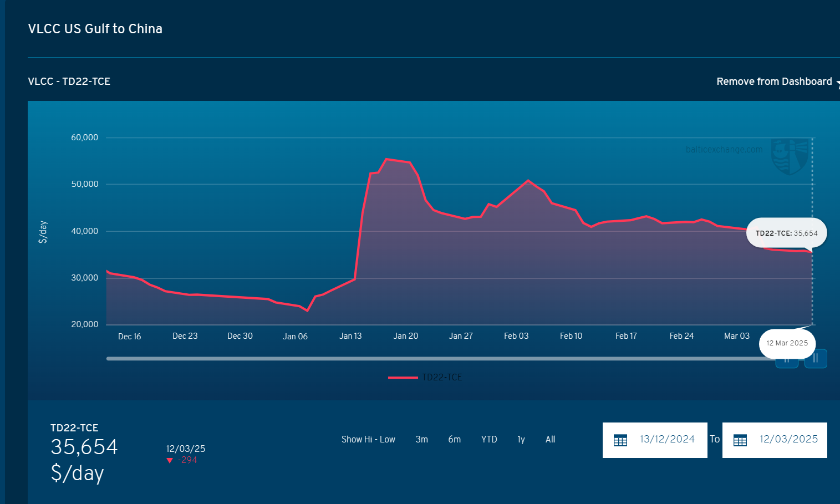
Task: Click the red down-arrow change indicator
Action: (x=170, y=460)
